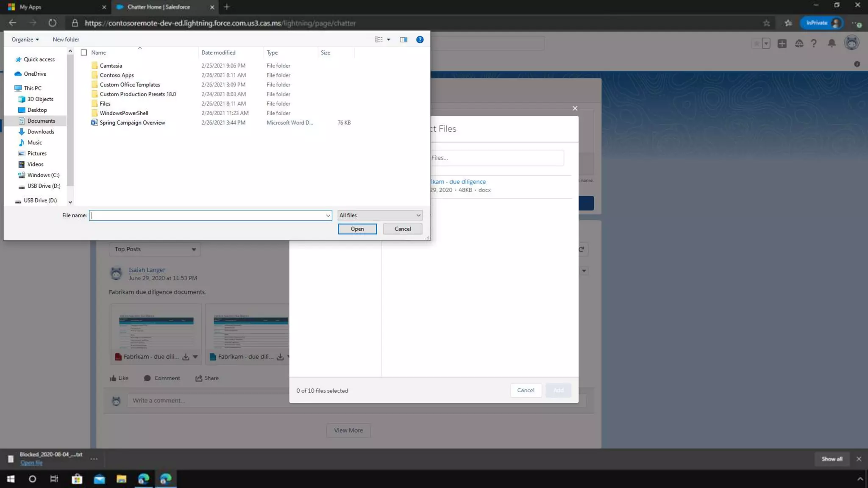
Task: Open the Organize menu
Action: click(25, 39)
